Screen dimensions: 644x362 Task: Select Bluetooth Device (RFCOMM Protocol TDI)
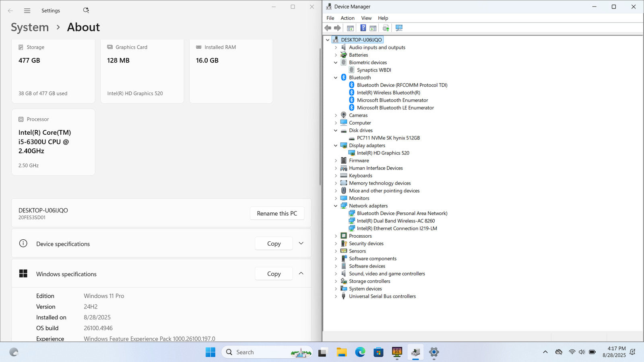coord(402,85)
